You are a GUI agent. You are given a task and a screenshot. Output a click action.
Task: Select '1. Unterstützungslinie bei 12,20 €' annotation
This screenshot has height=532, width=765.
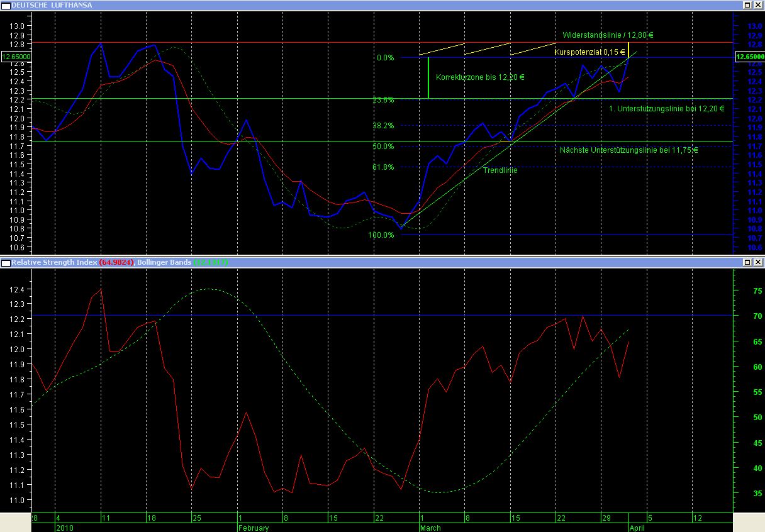tap(666, 109)
